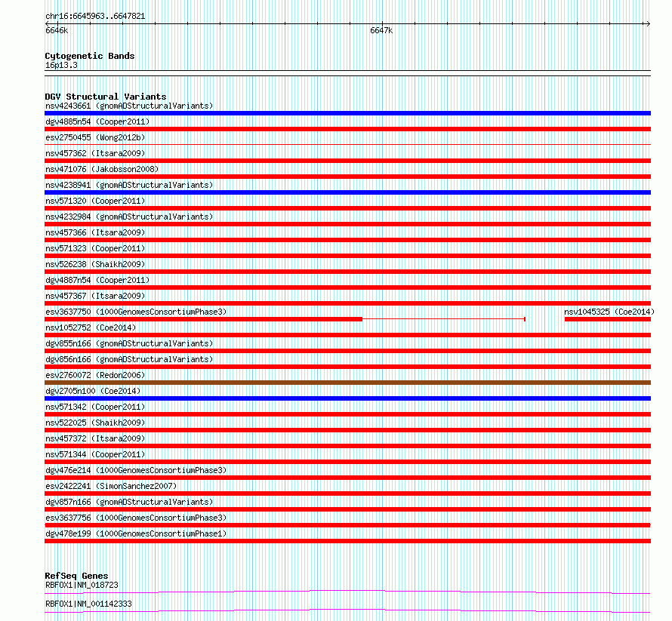Screen dimensions: 672x621
Task: Open nsv4232984 gnomADStructuralVariants entry
Action: click(x=129, y=217)
